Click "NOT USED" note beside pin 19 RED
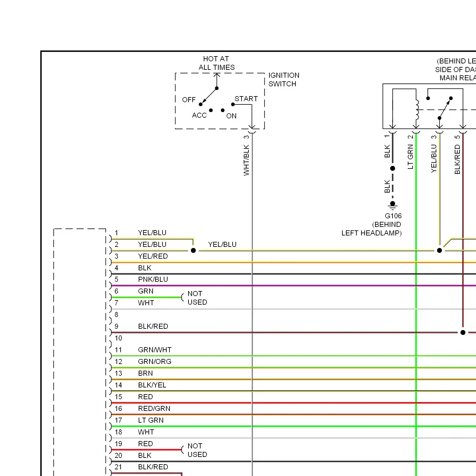The width and height of the screenshot is (476, 476). click(197, 450)
